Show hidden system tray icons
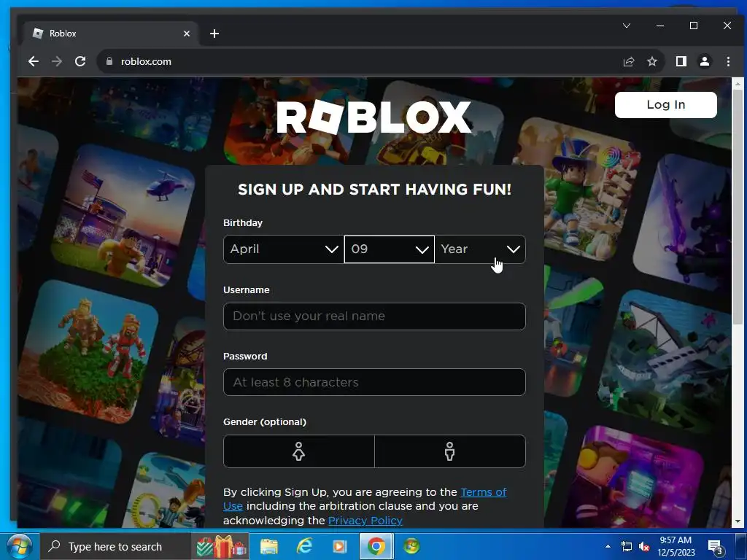 click(608, 546)
